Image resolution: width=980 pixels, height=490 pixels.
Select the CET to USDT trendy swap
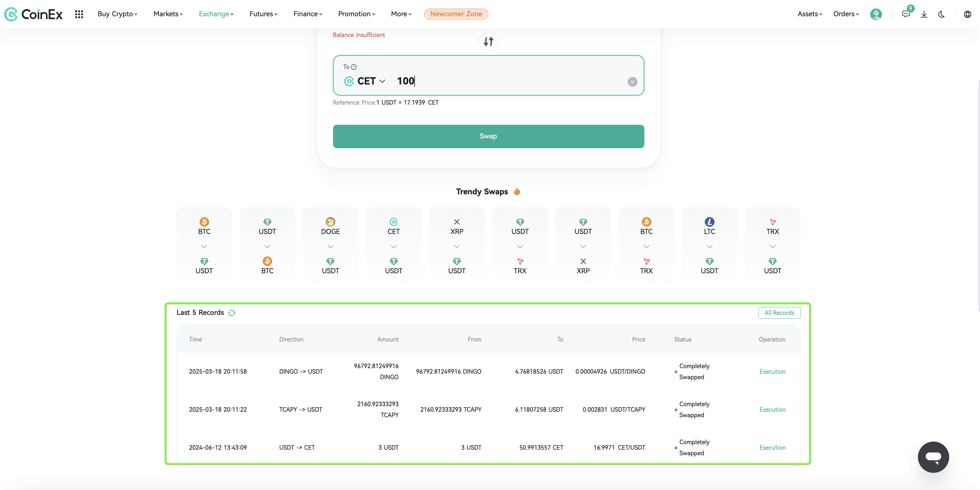[394, 246]
